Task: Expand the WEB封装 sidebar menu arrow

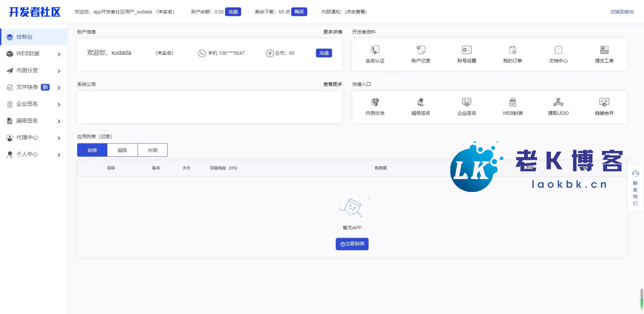Action: (x=59, y=54)
